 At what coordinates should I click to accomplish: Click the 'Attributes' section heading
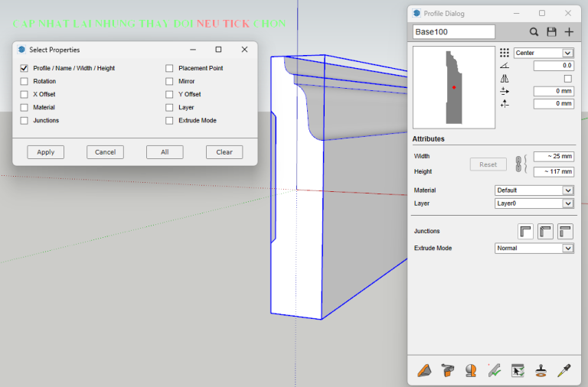428,139
